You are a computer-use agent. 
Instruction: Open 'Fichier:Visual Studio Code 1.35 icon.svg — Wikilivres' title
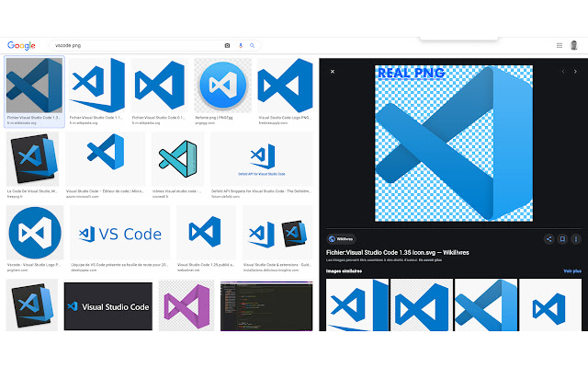click(x=398, y=252)
